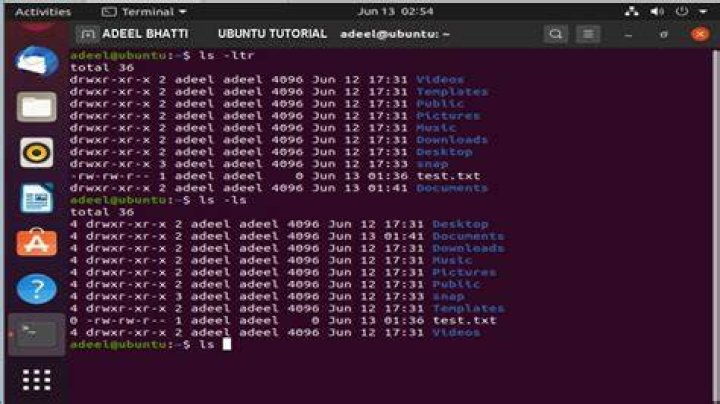Open the terminal hamburger menu
Viewport: 720px width, 404px height.
tap(588, 34)
